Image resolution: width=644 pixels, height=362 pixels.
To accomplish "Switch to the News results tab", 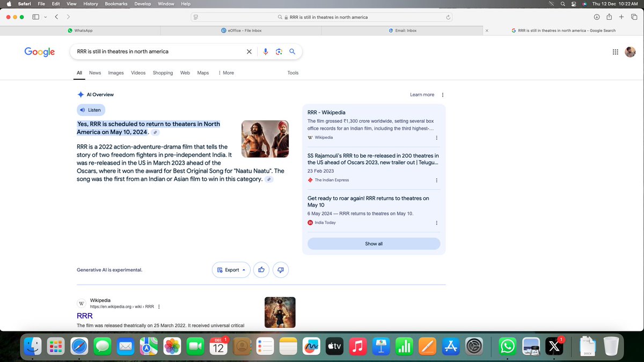I will (x=95, y=73).
